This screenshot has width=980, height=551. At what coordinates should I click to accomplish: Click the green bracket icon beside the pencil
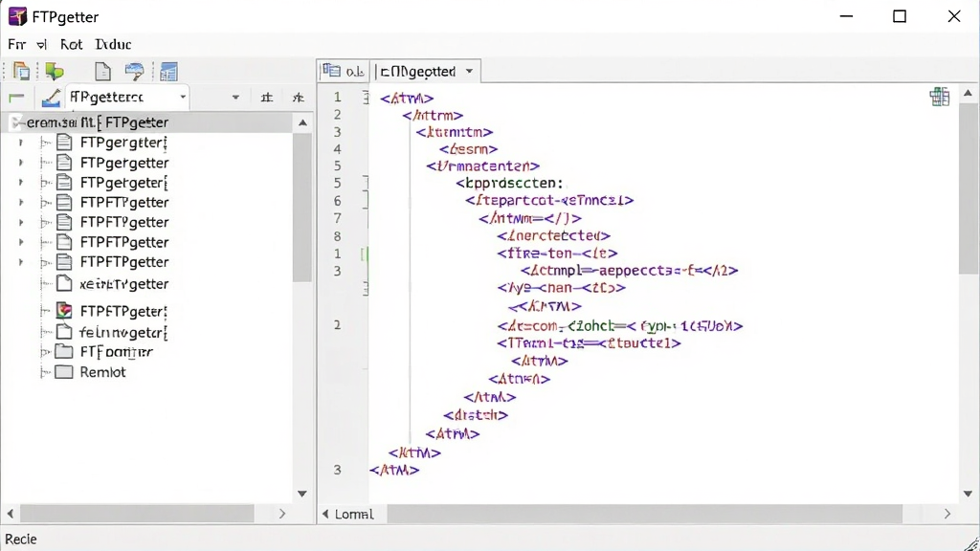coord(16,98)
